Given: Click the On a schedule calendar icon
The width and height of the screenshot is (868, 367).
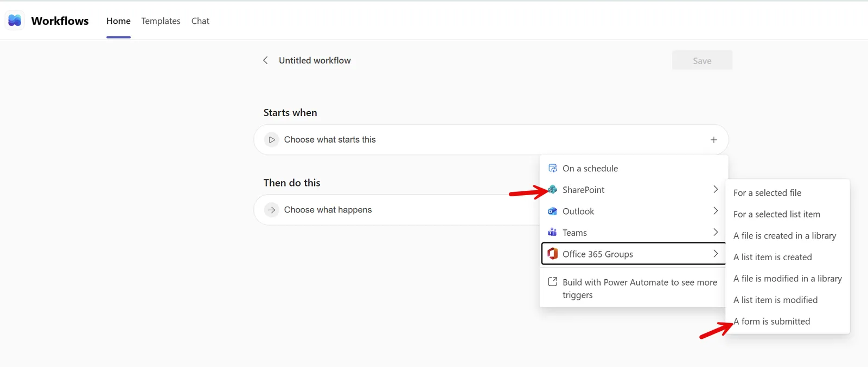Looking at the screenshot, I should (553, 168).
